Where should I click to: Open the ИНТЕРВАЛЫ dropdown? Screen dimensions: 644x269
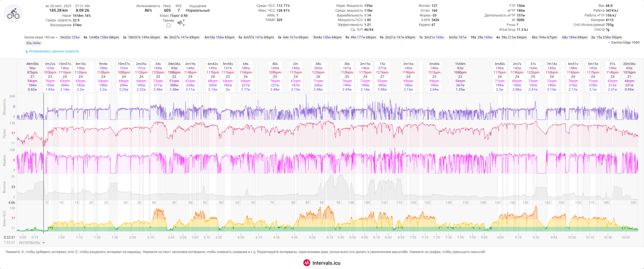[32, 243]
